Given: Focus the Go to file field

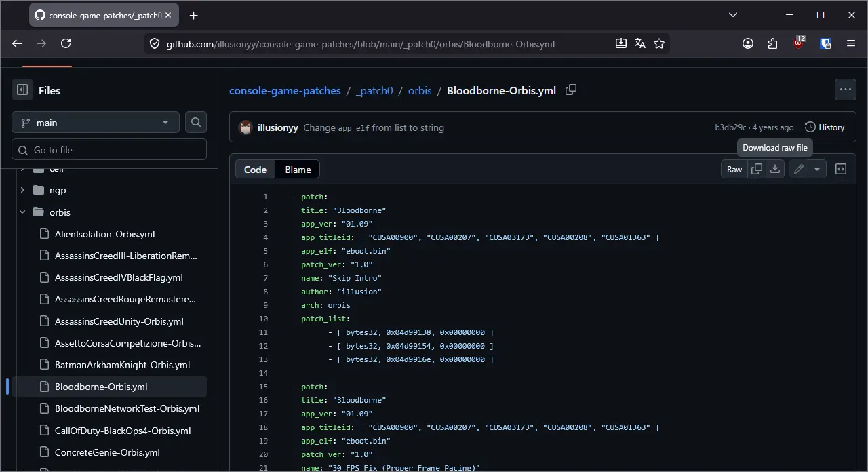Looking at the screenshot, I should [x=109, y=150].
